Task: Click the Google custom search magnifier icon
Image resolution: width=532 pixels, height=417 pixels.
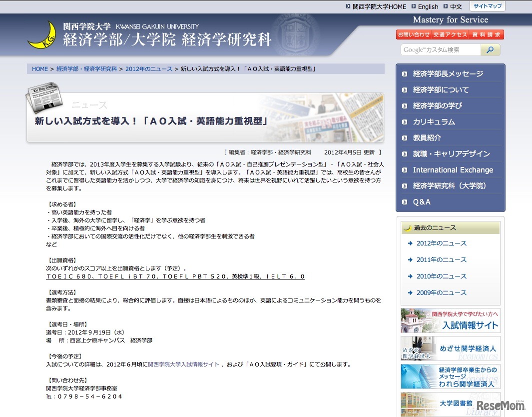Action: [490, 50]
